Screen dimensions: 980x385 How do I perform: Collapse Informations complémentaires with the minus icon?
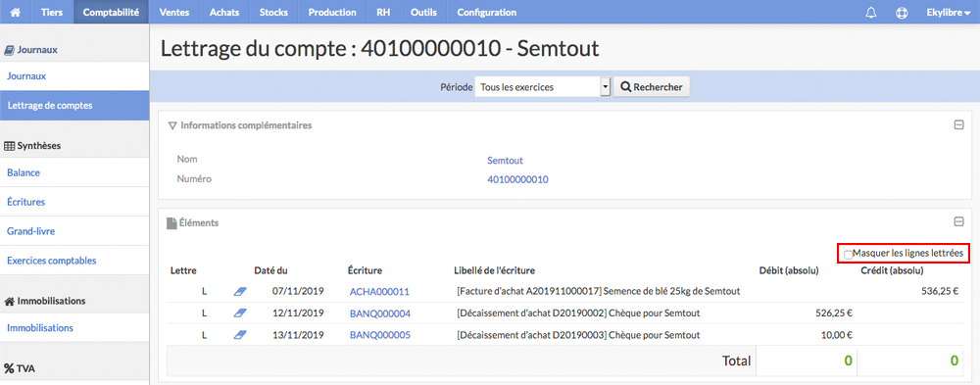[x=958, y=125]
